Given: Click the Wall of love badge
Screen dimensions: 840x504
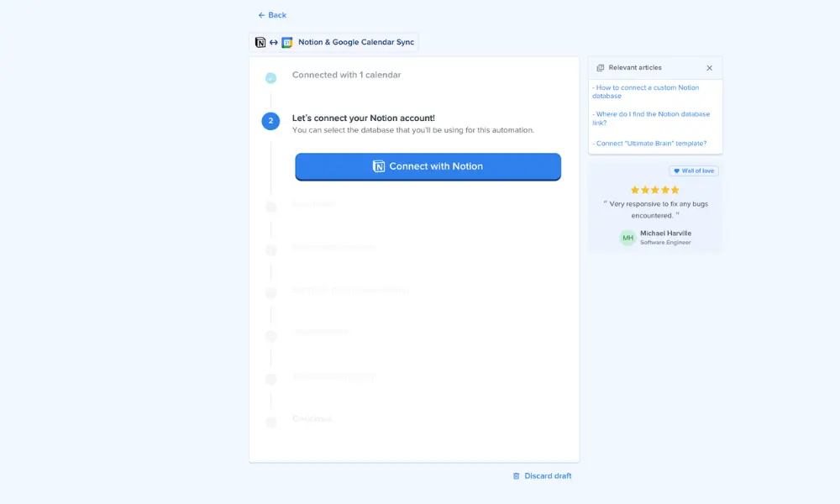Looking at the screenshot, I should (x=694, y=171).
